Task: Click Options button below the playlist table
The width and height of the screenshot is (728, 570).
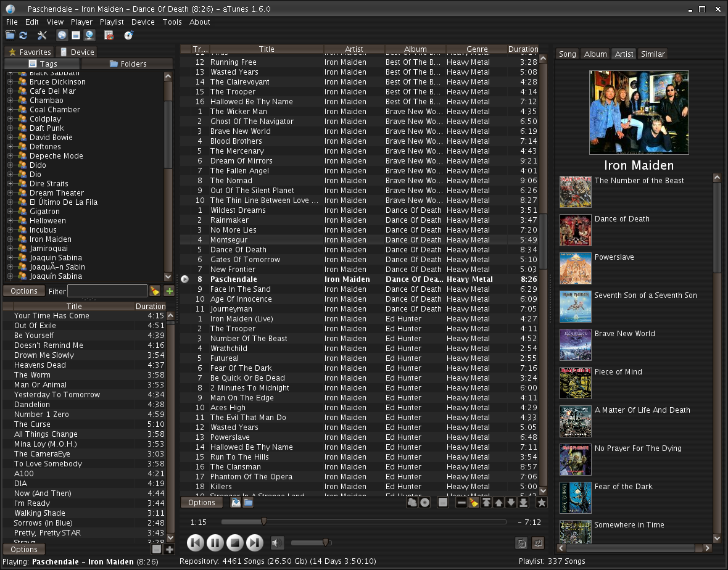Action: pyautogui.click(x=202, y=503)
